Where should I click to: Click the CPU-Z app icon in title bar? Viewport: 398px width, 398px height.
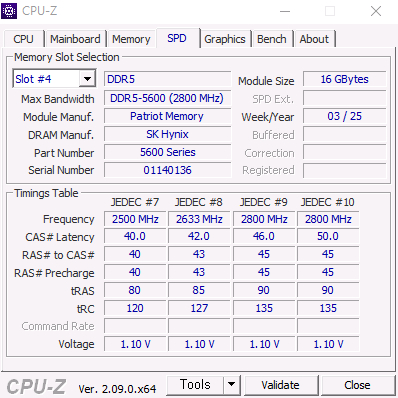click(x=9, y=11)
